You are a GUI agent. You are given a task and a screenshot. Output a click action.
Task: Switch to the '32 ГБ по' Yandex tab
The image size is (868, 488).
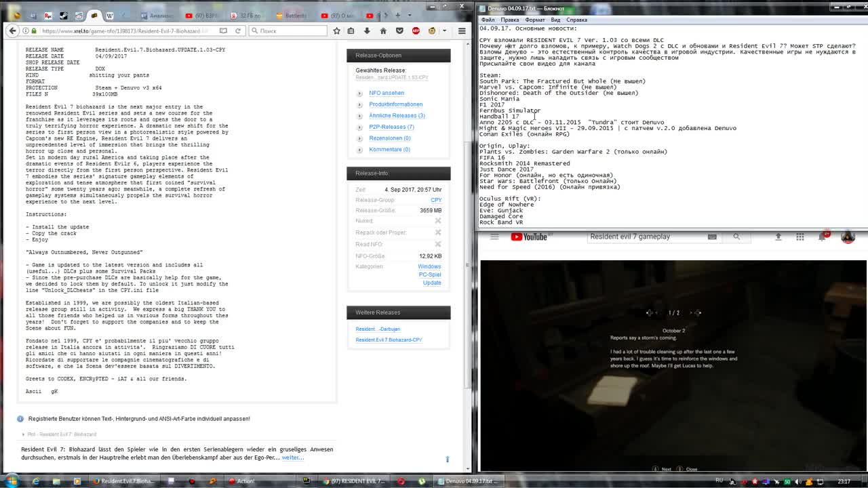tap(247, 15)
